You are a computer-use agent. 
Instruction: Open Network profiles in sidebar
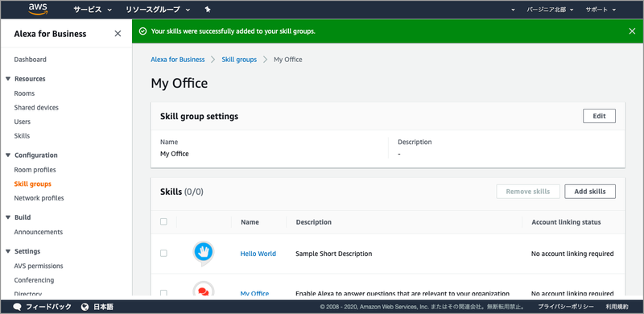pyautogui.click(x=39, y=198)
